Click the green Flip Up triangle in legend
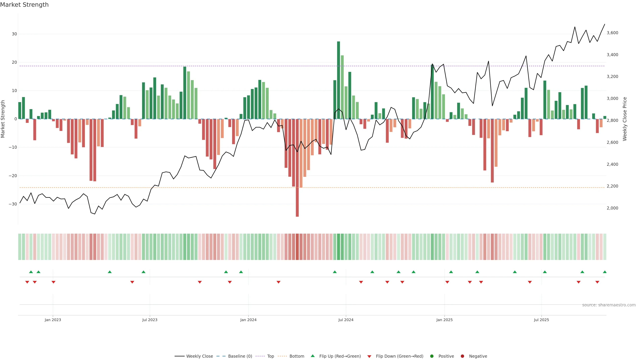 coord(312,356)
